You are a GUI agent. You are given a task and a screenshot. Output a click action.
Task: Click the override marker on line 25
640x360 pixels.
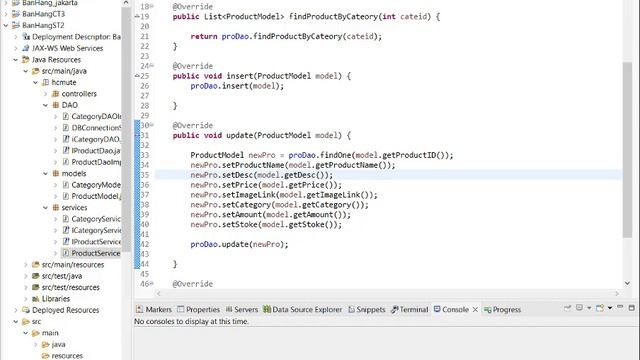(x=137, y=76)
